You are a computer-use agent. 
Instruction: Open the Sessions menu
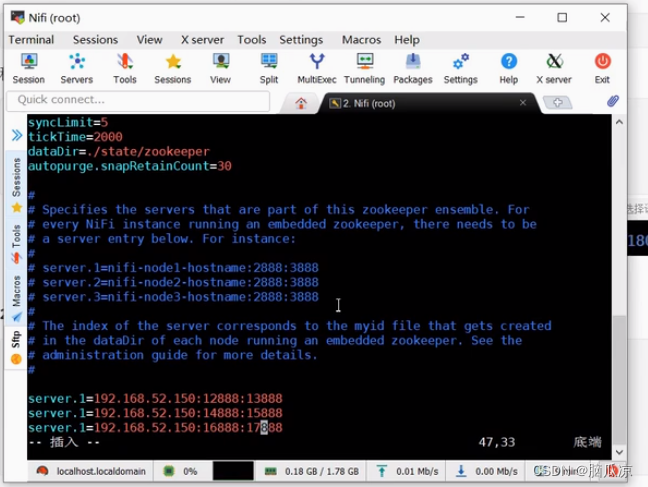[x=95, y=40]
